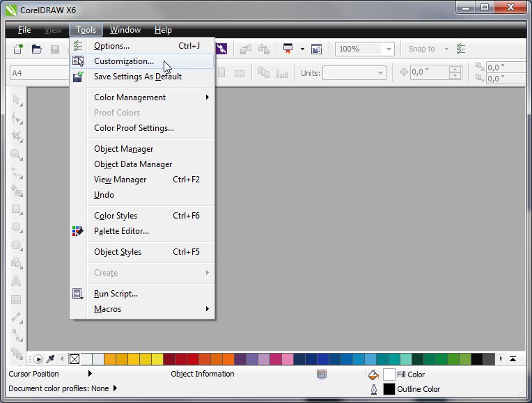This screenshot has width=532, height=403.
Task: Click the Import icon in toolbar
Action: 246,49
